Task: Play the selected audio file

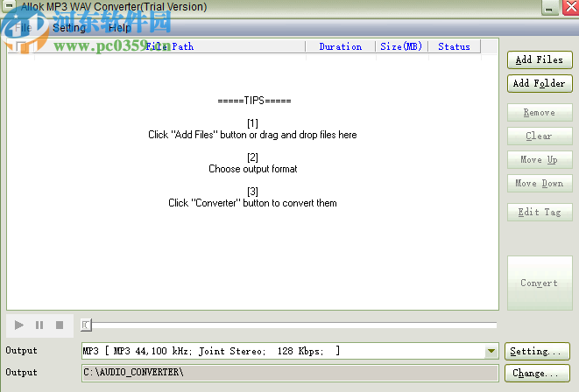Action: click(18, 325)
